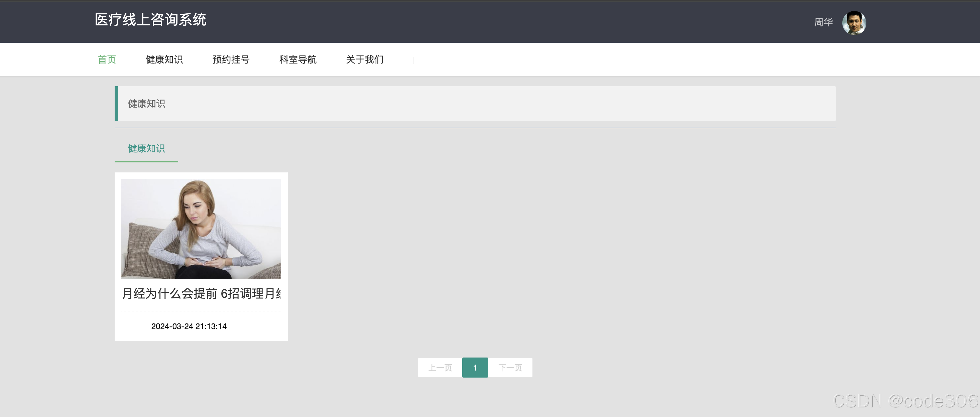This screenshot has height=417, width=980.
Task: Click the small separator after 关于我们
Action: 413,60
